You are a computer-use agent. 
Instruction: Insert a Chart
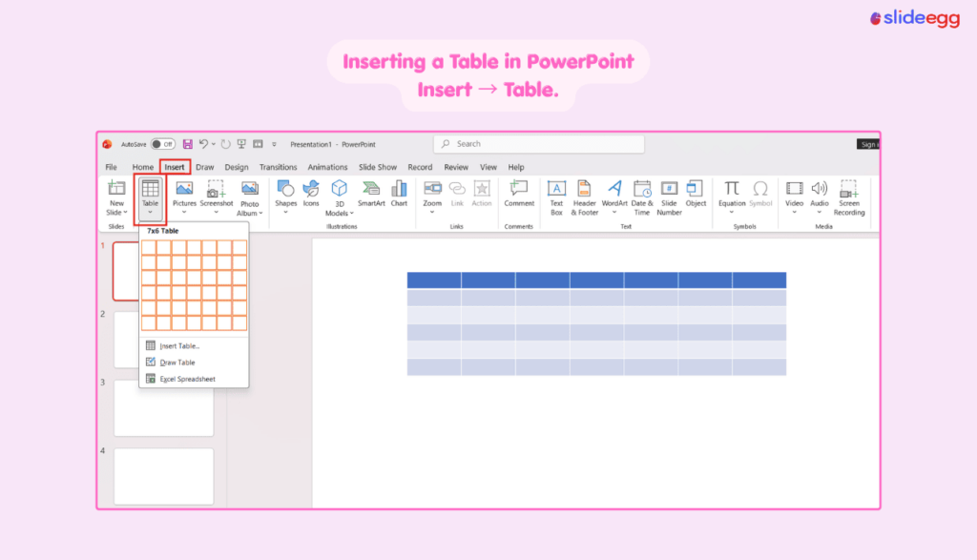[x=399, y=194]
